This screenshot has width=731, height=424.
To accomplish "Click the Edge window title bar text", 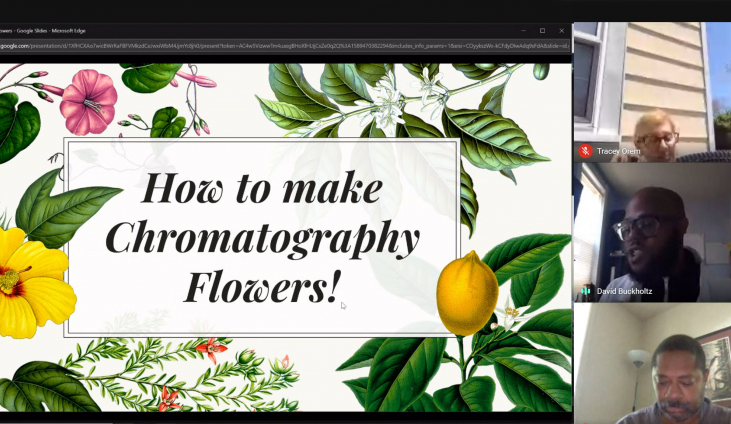I will 43,31.
